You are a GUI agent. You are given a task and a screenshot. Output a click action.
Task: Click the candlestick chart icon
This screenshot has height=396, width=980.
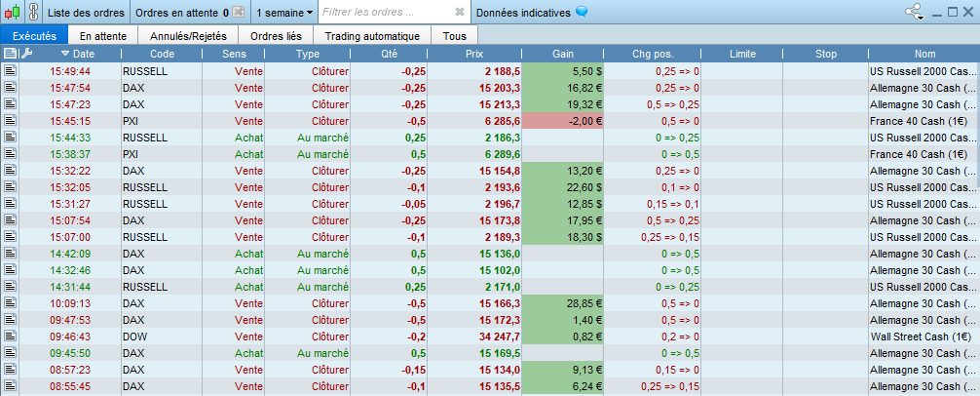coord(13,12)
